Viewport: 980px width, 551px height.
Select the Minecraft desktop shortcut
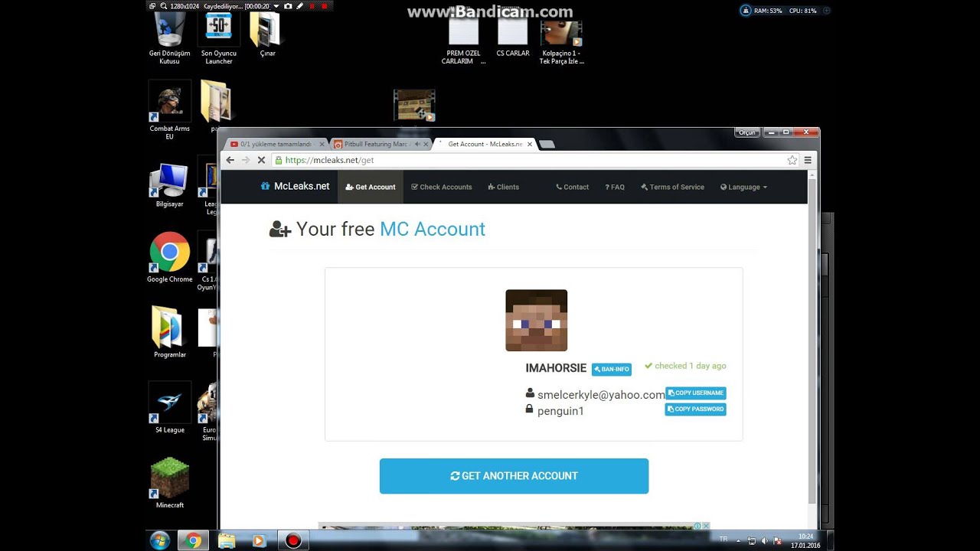(170, 483)
